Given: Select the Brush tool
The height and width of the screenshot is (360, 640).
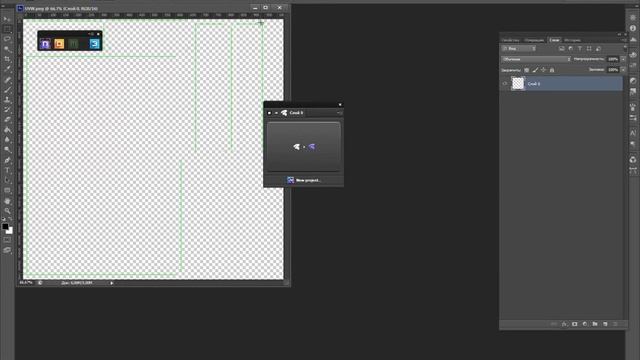Looking at the screenshot, I should pyautogui.click(x=7, y=89).
